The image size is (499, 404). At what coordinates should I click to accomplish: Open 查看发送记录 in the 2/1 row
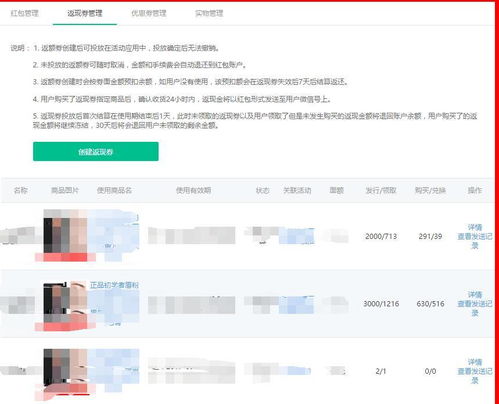[x=475, y=376]
